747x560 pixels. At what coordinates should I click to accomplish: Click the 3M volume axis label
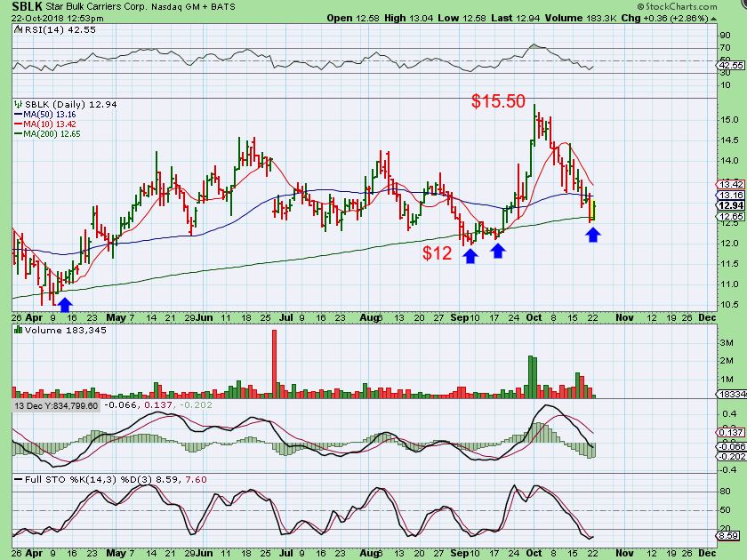tap(727, 342)
